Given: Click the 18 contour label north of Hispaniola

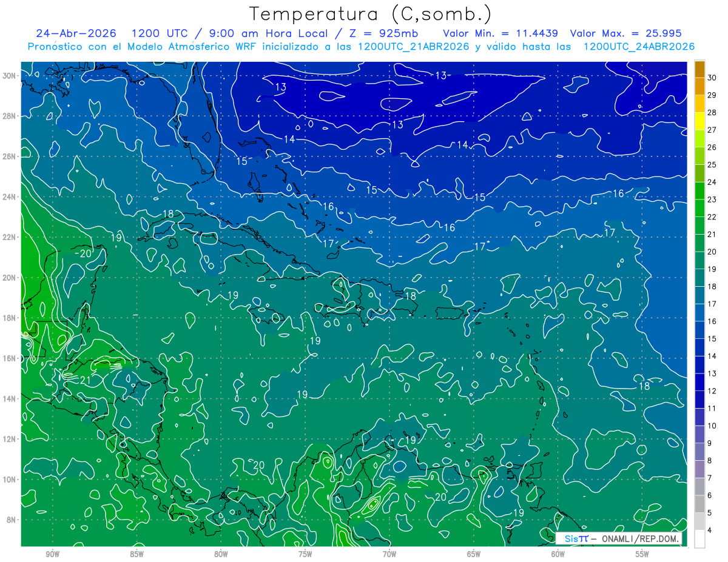Looking at the screenshot, I should tap(411, 296).
